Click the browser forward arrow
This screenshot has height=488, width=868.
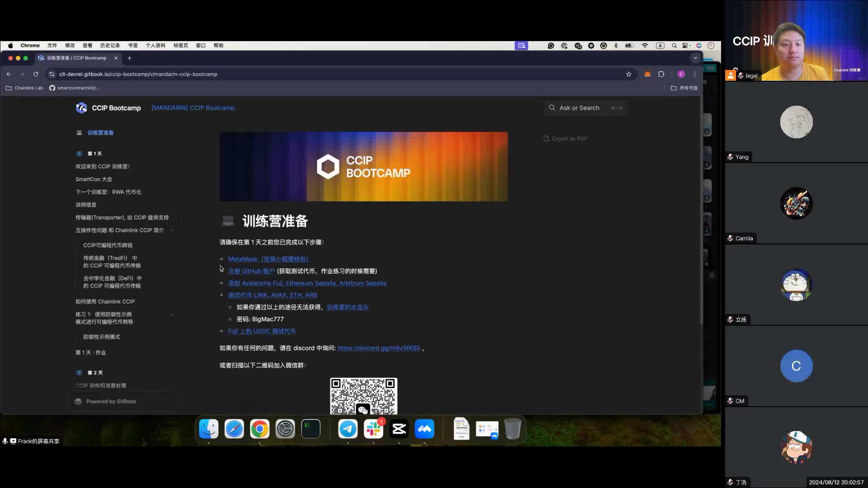pyautogui.click(x=22, y=74)
